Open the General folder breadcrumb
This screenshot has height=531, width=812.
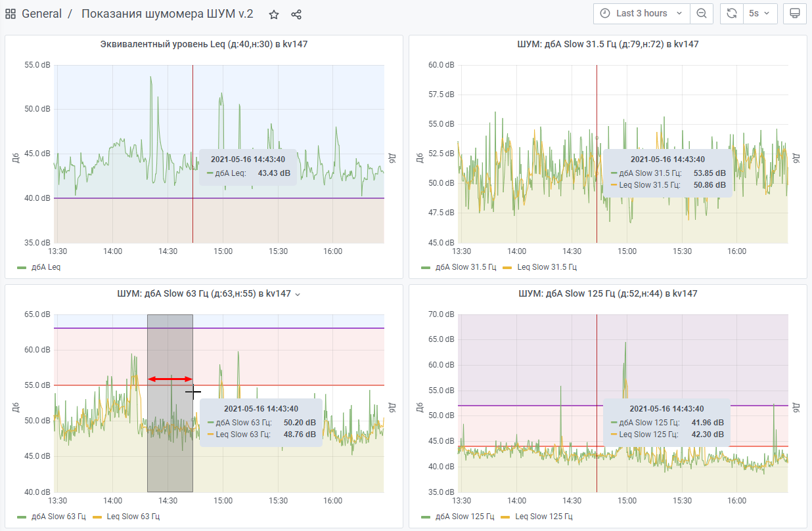(x=41, y=14)
